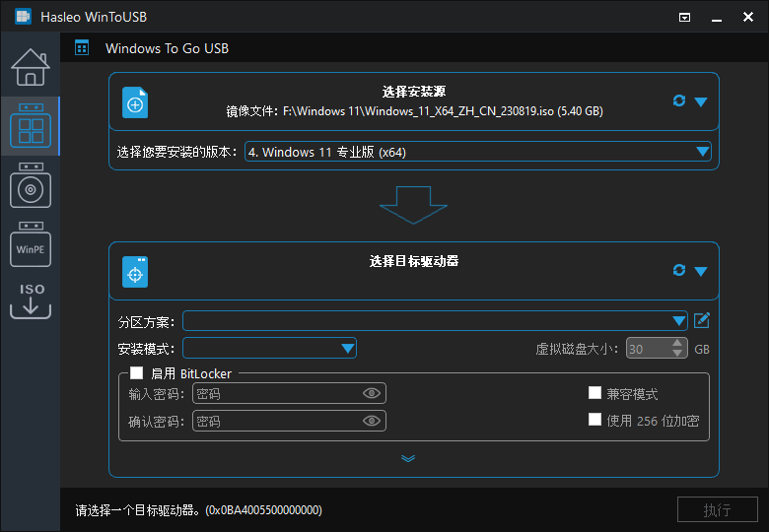Refresh the installation source list
The image size is (769, 532).
point(678,100)
